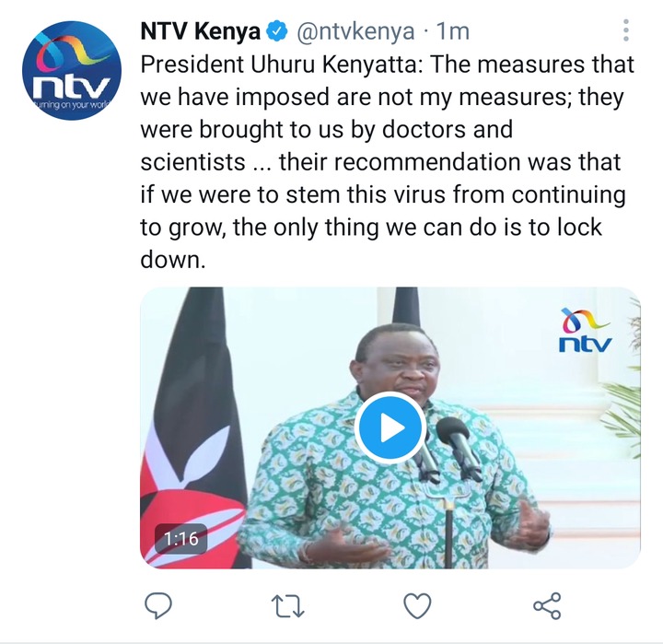Image resolution: width=663 pixels, height=644 pixels.
Task: Like the tweet with the heart
Action: [418, 605]
